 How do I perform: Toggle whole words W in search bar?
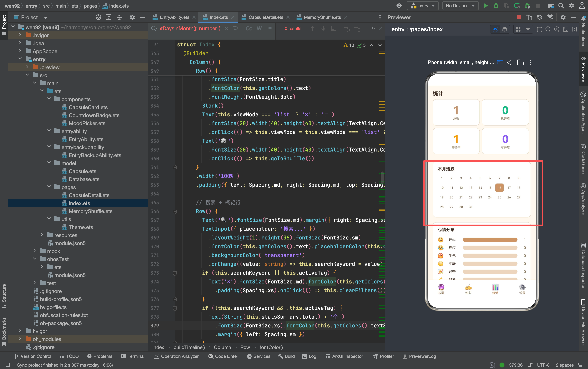(x=259, y=29)
